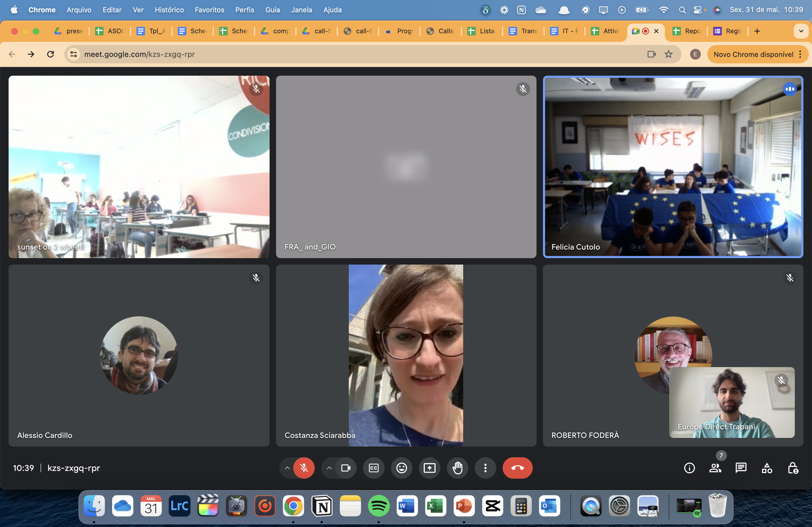The image size is (812, 527).
Task: Click Alessio Cardillo's avatar picture
Action: [x=139, y=356]
